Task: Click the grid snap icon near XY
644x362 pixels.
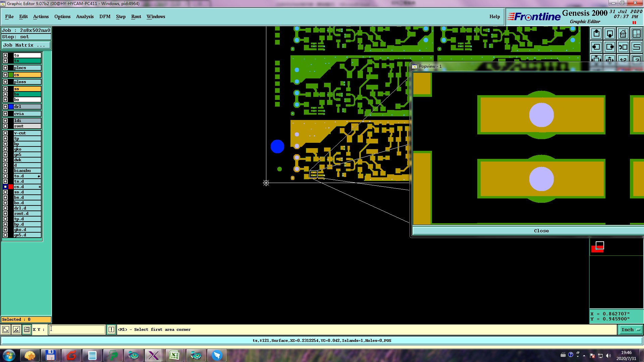Action: pos(27,329)
